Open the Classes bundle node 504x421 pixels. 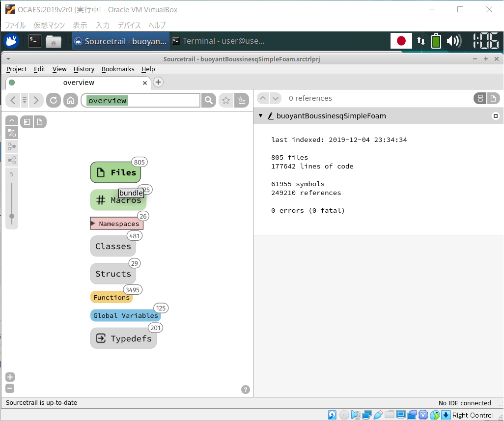(x=113, y=246)
